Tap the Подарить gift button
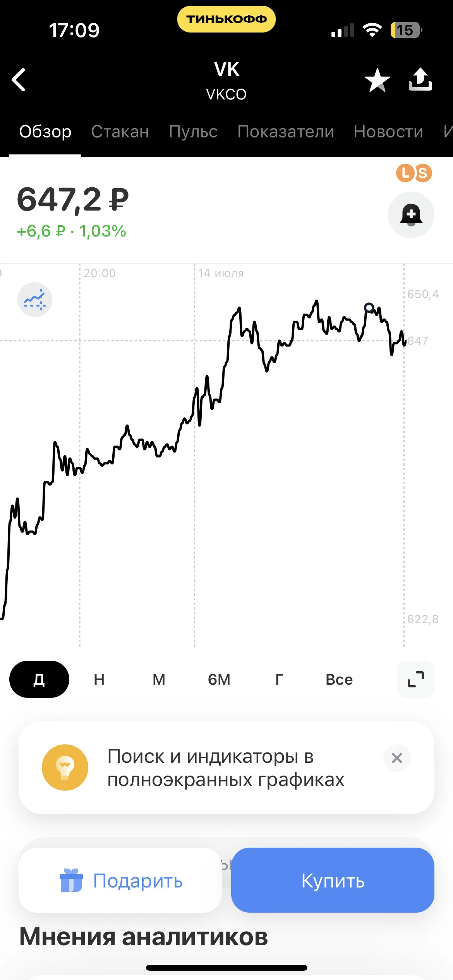This screenshot has height=980, width=453. pos(120,880)
